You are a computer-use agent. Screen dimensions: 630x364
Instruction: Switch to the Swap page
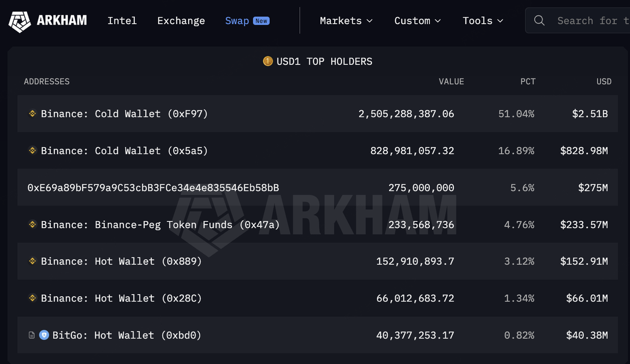[237, 21]
